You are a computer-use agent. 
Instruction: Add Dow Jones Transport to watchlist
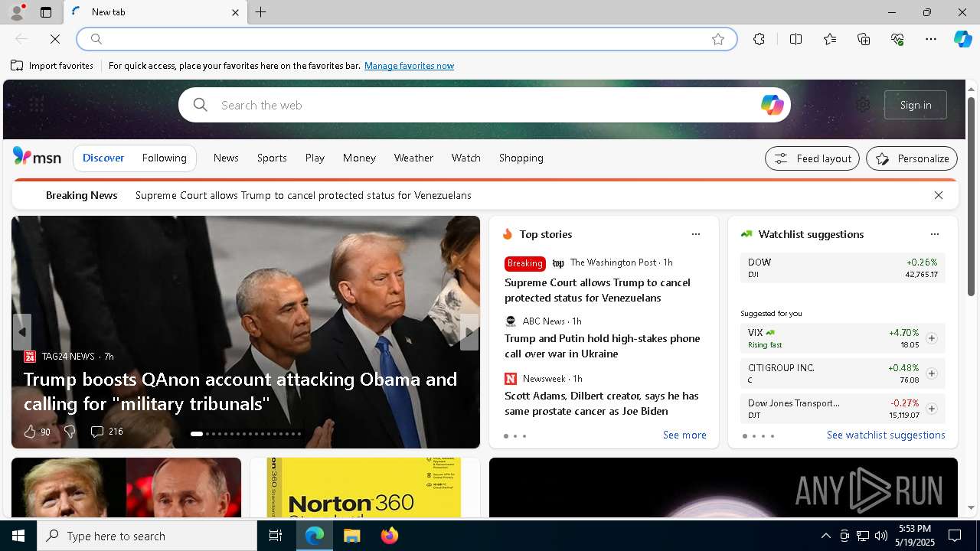[932, 409]
